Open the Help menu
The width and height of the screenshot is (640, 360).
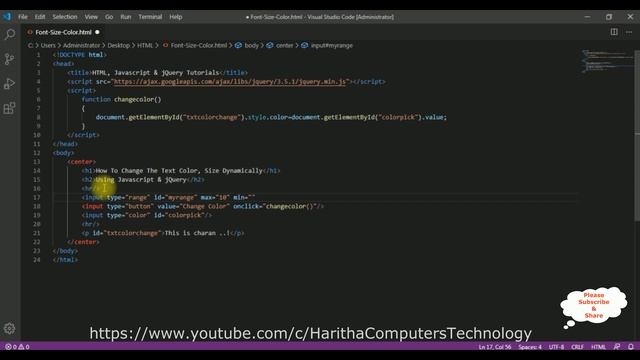176,17
